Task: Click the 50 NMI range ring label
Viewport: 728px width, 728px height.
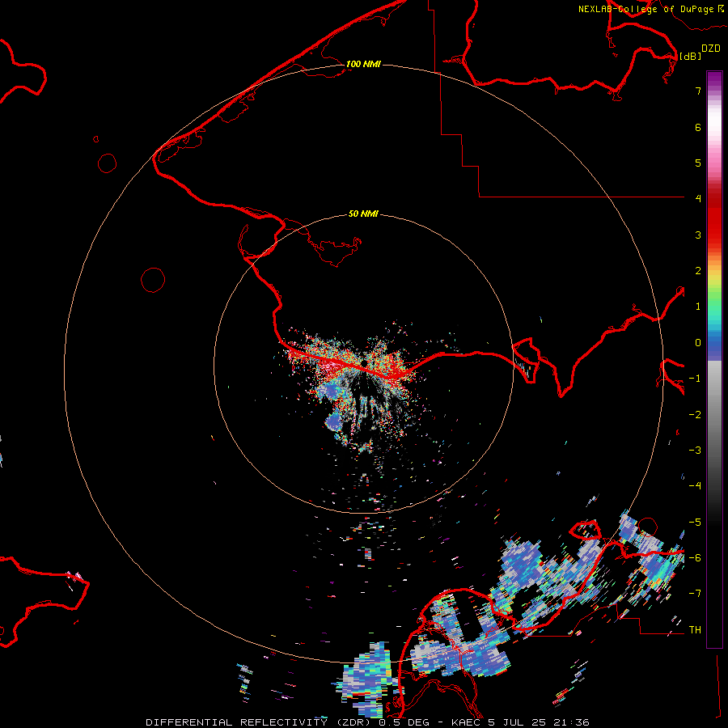Action: pos(363,214)
